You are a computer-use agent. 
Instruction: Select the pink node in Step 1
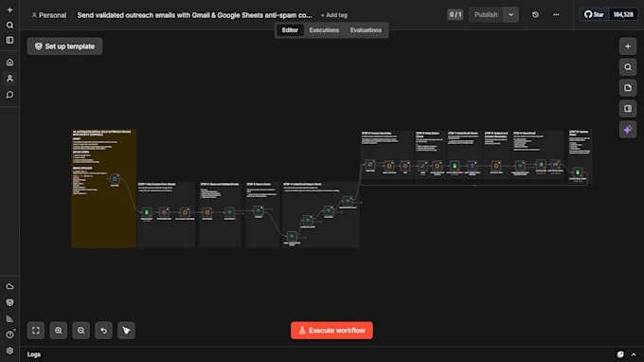pos(164,212)
